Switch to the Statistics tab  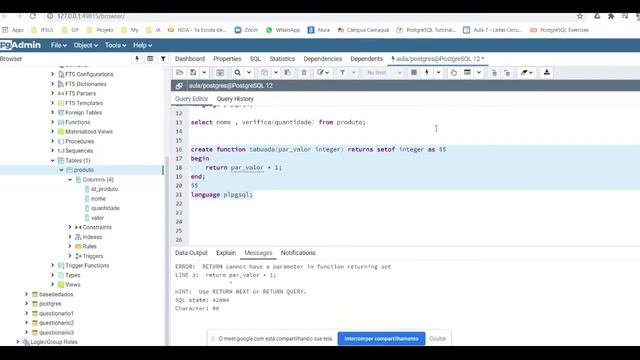pyautogui.click(x=282, y=59)
